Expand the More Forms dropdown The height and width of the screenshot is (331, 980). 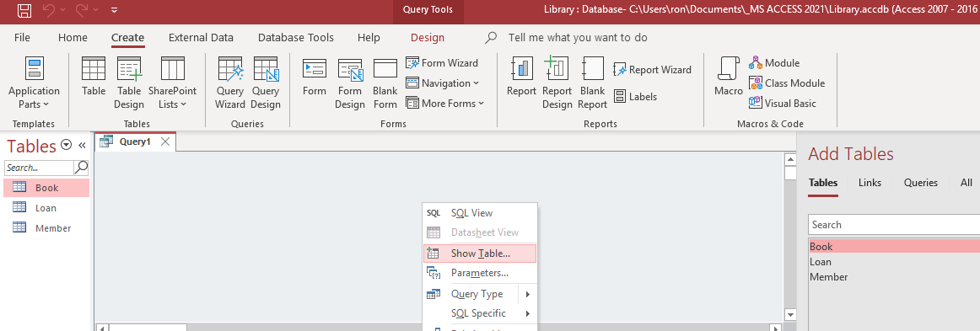tap(445, 103)
